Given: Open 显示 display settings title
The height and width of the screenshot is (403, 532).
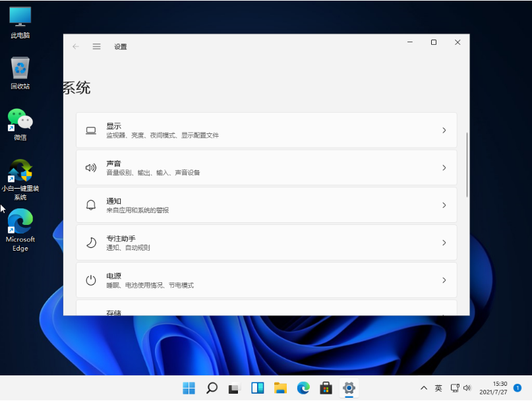Looking at the screenshot, I should 113,126.
